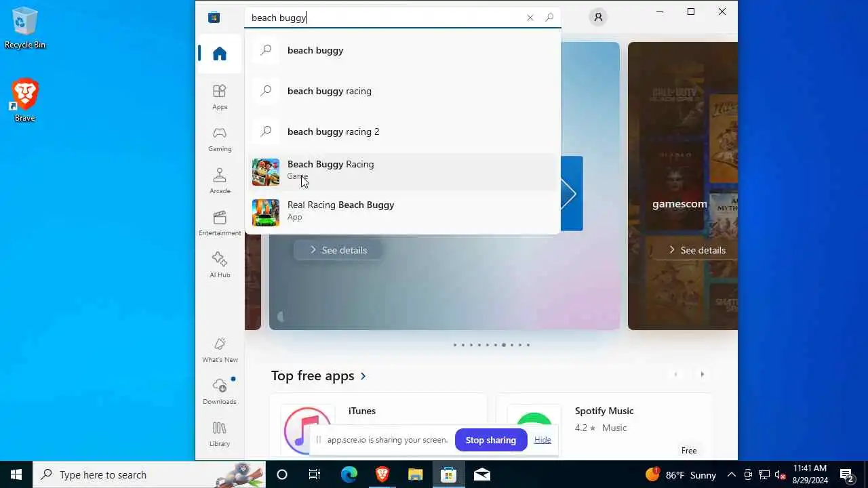
Task: Open the Real Racing Beach Buggy app result
Action: pos(403,213)
